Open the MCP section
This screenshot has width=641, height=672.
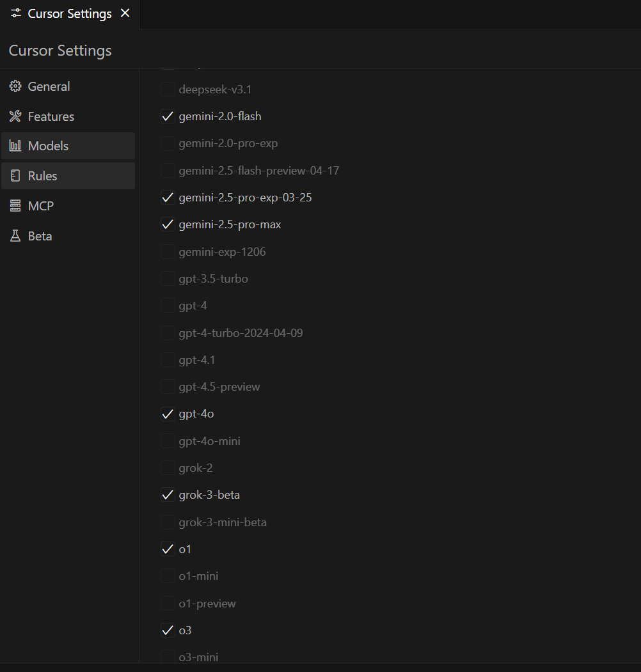pyautogui.click(x=68, y=206)
